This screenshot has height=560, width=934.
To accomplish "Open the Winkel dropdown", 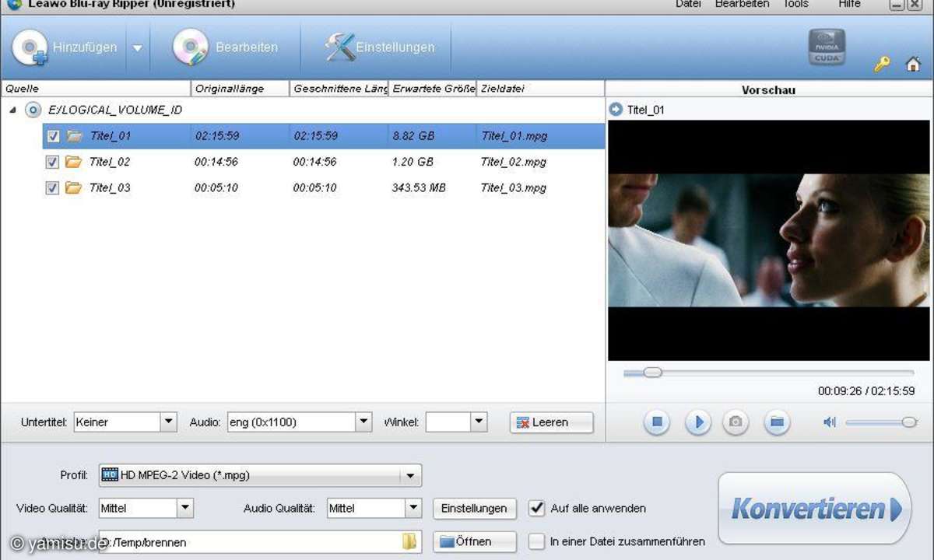I will 479,422.
